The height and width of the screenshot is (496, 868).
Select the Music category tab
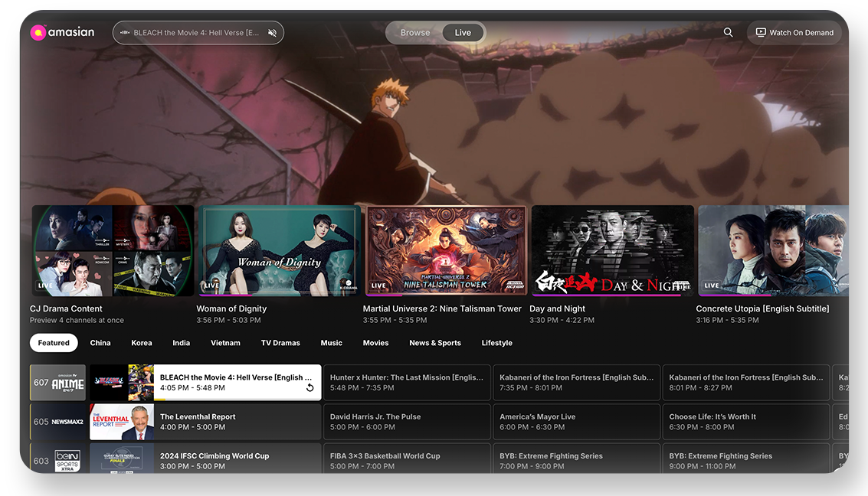pyautogui.click(x=332, y=343)
